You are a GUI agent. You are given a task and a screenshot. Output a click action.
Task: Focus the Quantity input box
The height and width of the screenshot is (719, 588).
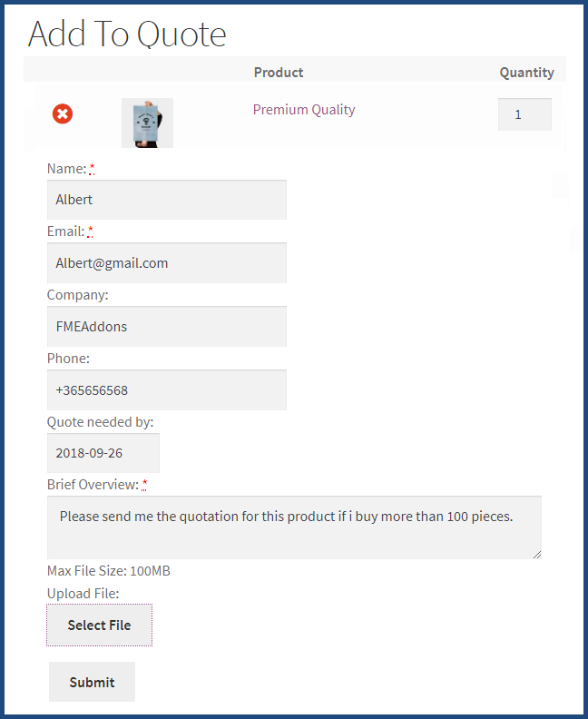(x=524, y=114)
